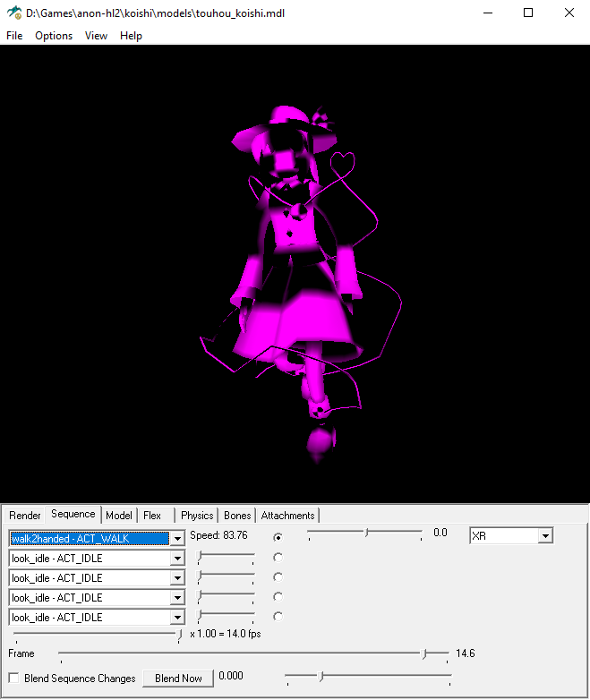The width and height of the screenshot is (590, 700).
Task: Switch to the Model tab
Action: [118, 516]
